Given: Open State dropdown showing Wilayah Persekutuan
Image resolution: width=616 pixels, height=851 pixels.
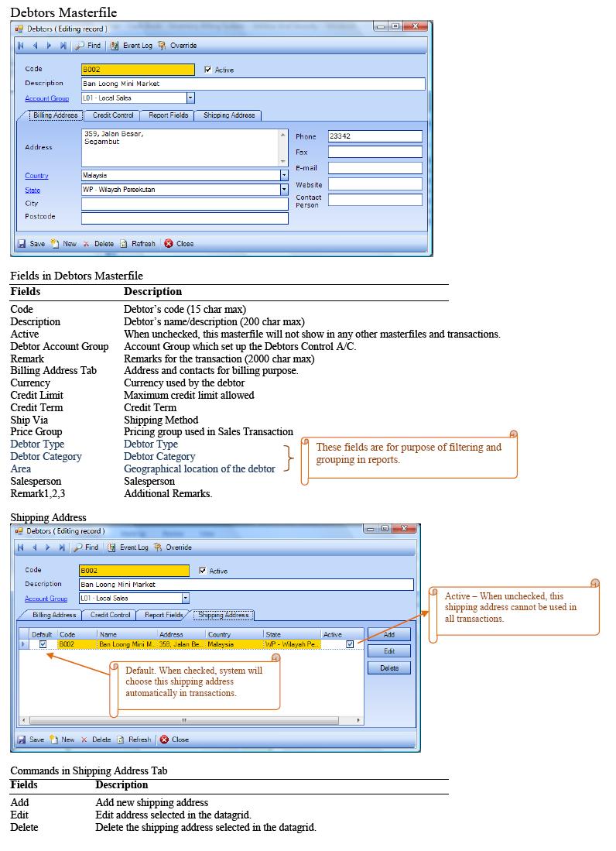Looking at the screenshot, I should [283, 190].
